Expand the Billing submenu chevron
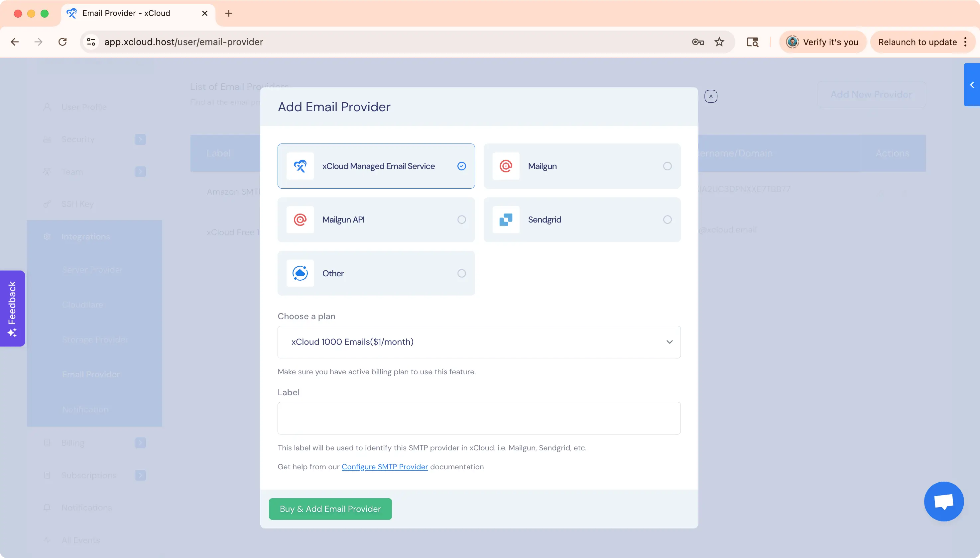The height and width of the screenshot is (558, 980). pyautogui.click(x=140, y=443)
